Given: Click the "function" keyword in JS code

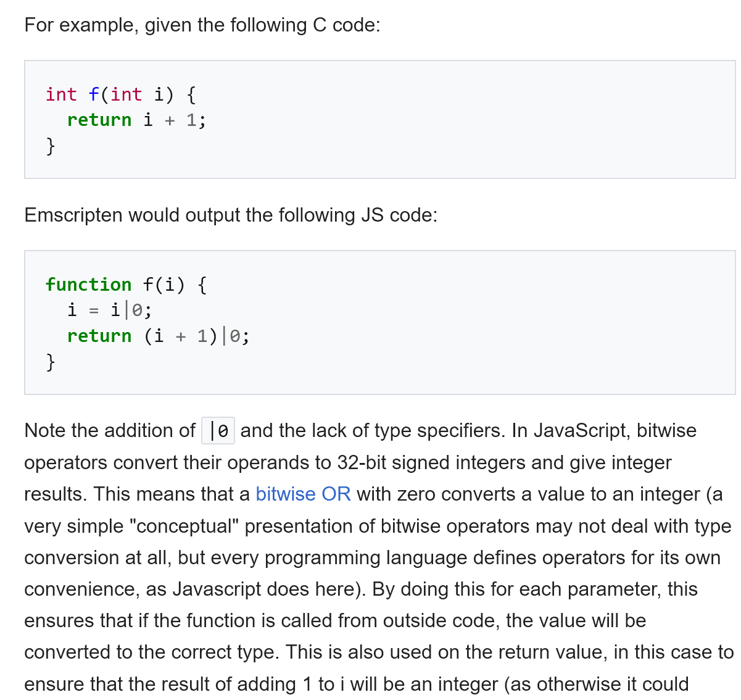Looking at the screenshot, I should pyautogui.click(x=88, y=285).
